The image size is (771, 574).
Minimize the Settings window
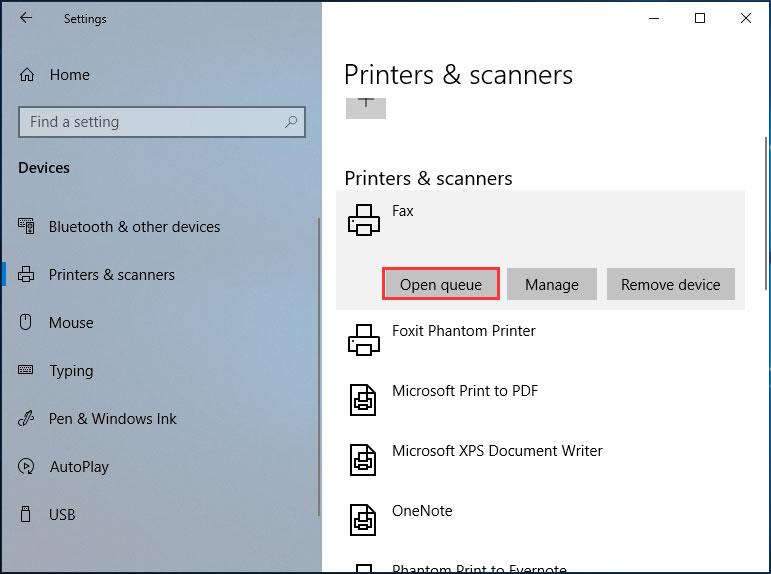click(654, 18)
